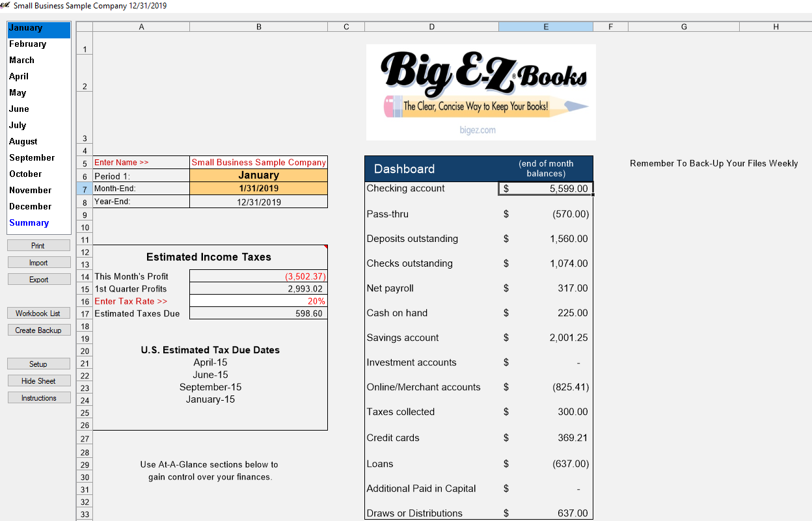The image size is (812, 521).
Task: Select row 7 header
Action: click(x=85, y=189)
